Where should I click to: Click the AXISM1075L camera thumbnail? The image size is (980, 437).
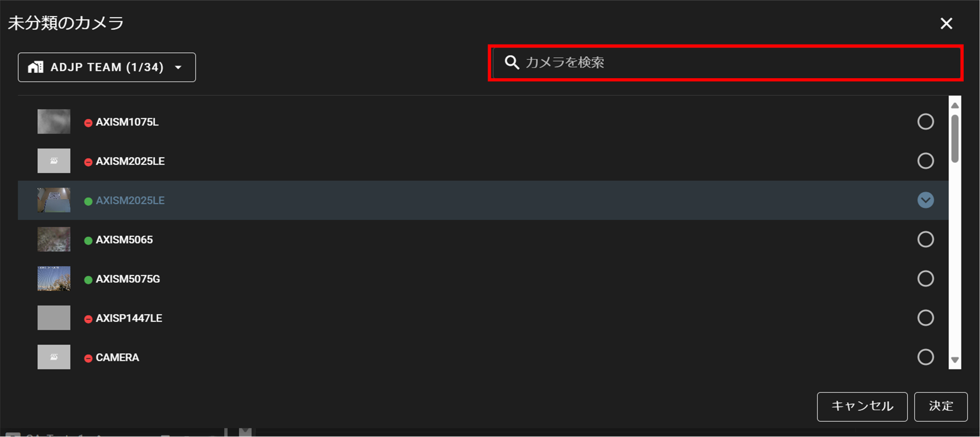click(x=54, y=121)
